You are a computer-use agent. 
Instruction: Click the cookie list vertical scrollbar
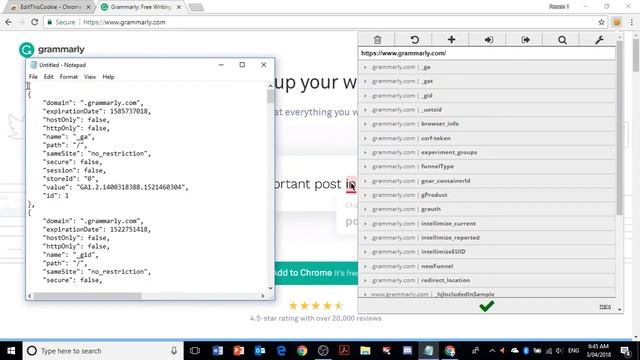[x=620, y=127]
